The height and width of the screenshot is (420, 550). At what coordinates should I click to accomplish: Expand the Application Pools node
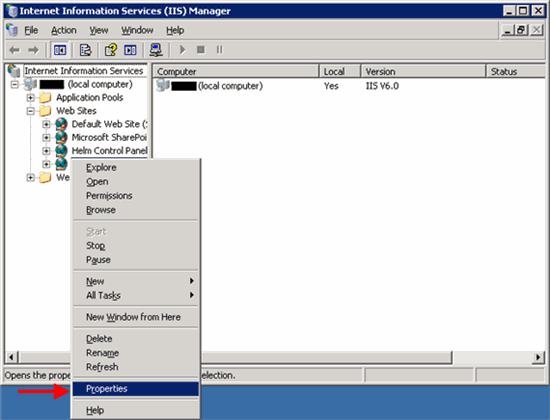point(31,98)
